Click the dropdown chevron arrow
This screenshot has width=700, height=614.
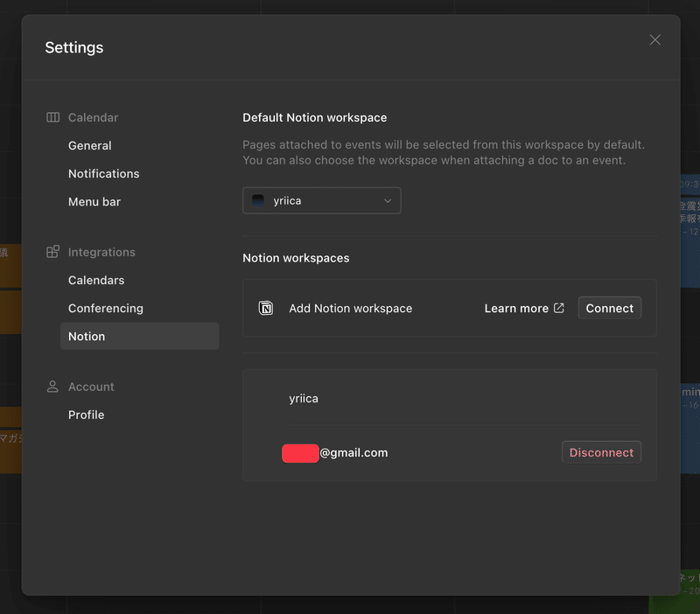point(388,201)
